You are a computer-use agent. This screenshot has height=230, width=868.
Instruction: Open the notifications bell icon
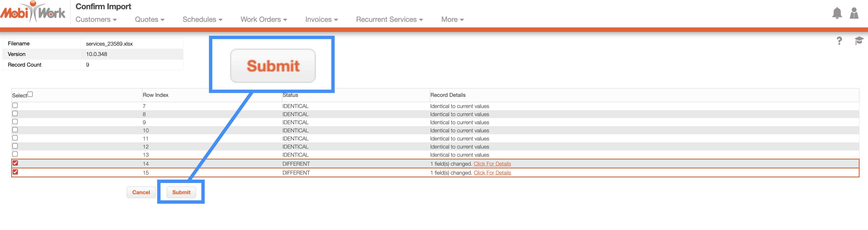(837, 13)
